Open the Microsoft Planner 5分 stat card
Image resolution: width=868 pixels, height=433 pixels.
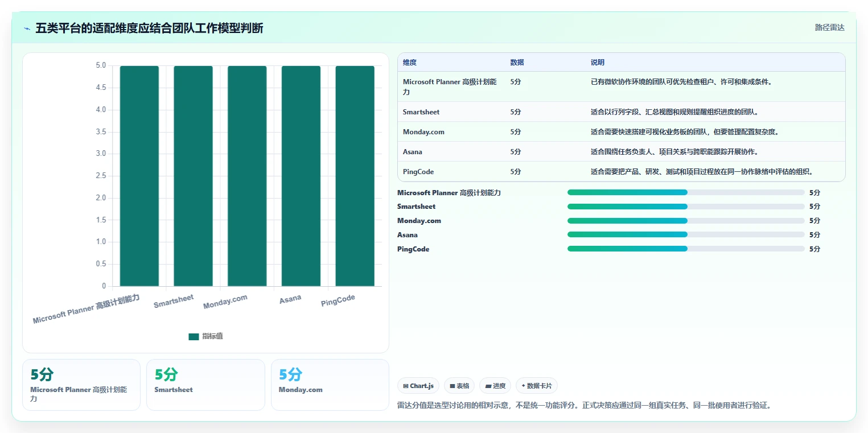[81, 385]
